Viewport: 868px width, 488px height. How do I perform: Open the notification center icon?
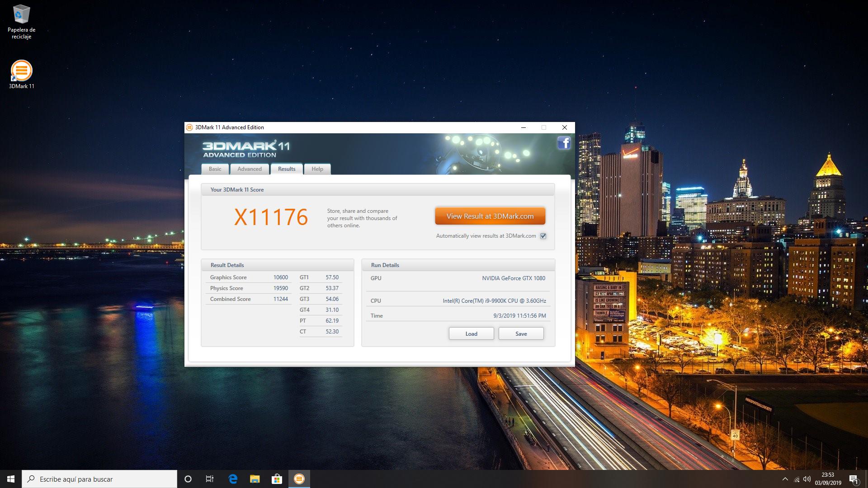(x=854, y=479)
